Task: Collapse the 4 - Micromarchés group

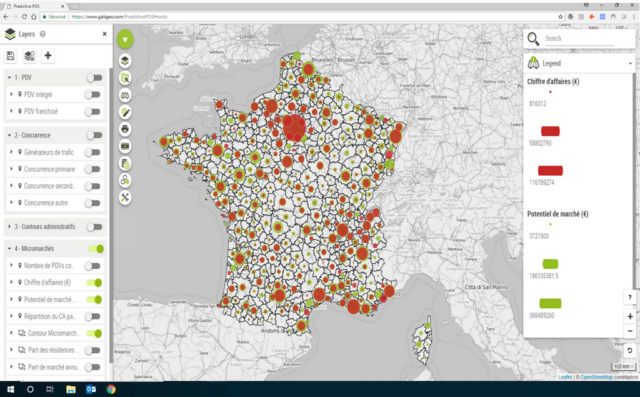Action: (9, 248)
